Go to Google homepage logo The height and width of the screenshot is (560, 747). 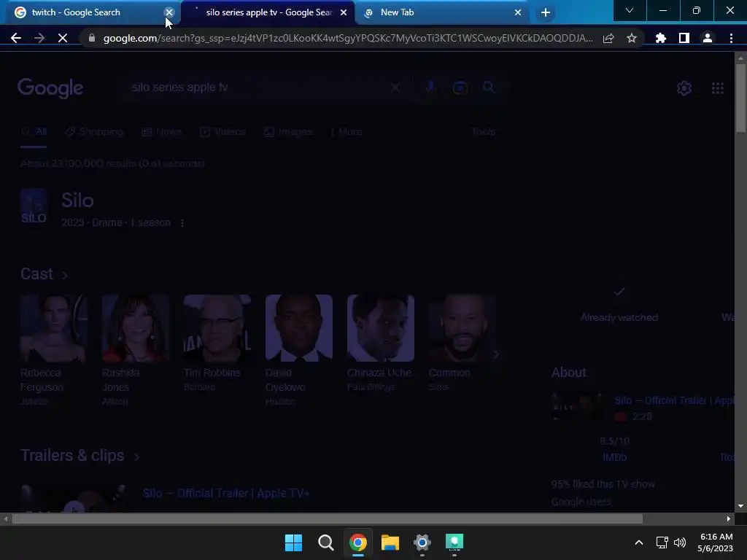click(50, 88)
